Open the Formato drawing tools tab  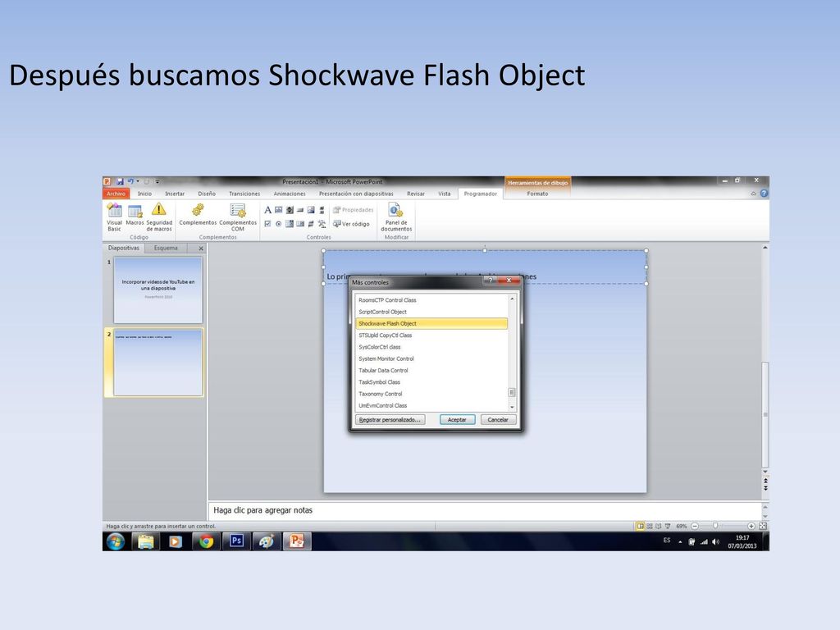[x=537, y=194]
